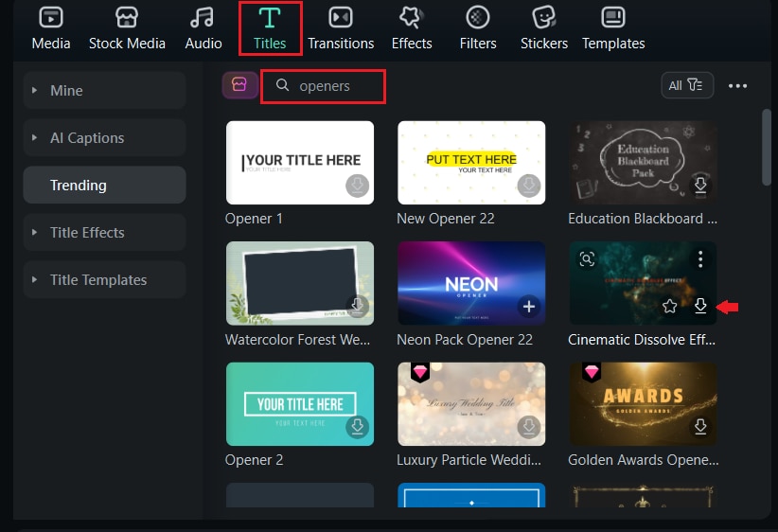Image resolution: width=778 pixels, height=532 pixels.
Task: Open the Templates tab
Action: coord(613,28)
